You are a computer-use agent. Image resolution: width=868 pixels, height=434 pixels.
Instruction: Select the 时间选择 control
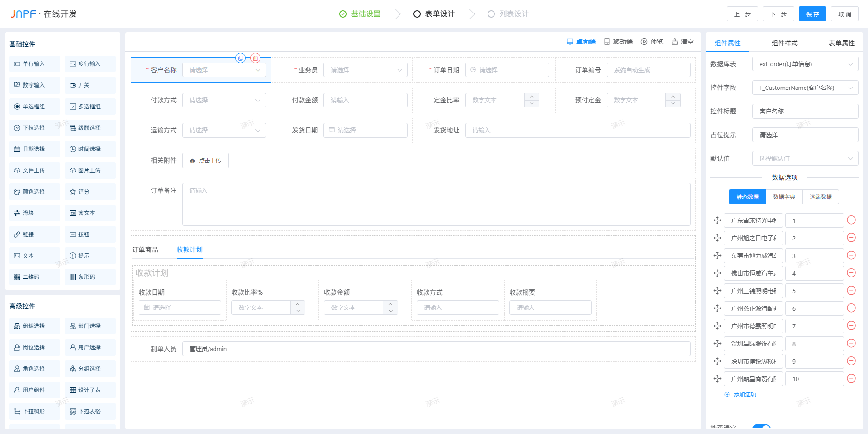tap(90, 149)
